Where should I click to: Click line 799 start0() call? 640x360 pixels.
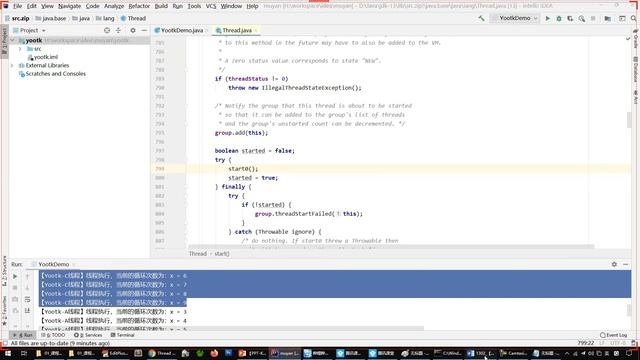243,169
